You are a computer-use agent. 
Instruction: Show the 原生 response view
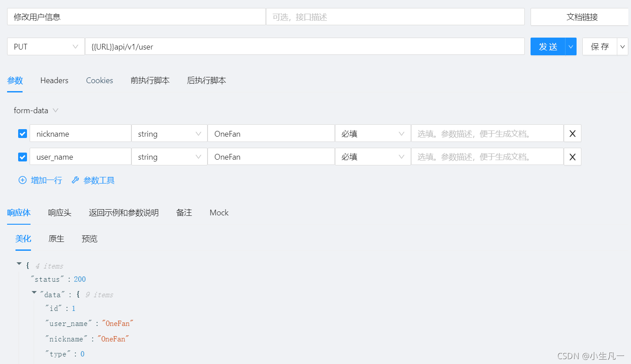click(x=56, y=239)
